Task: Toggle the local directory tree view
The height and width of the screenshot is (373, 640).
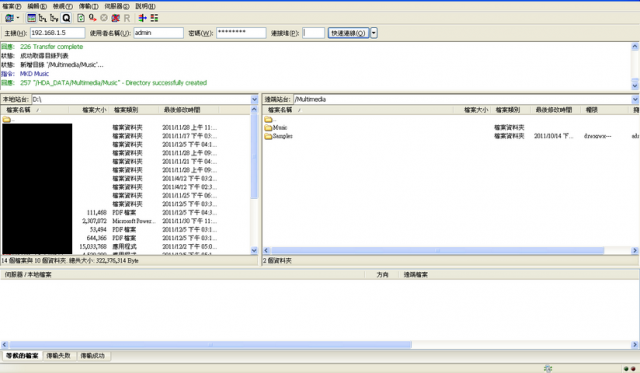Action: coord(42,18)
